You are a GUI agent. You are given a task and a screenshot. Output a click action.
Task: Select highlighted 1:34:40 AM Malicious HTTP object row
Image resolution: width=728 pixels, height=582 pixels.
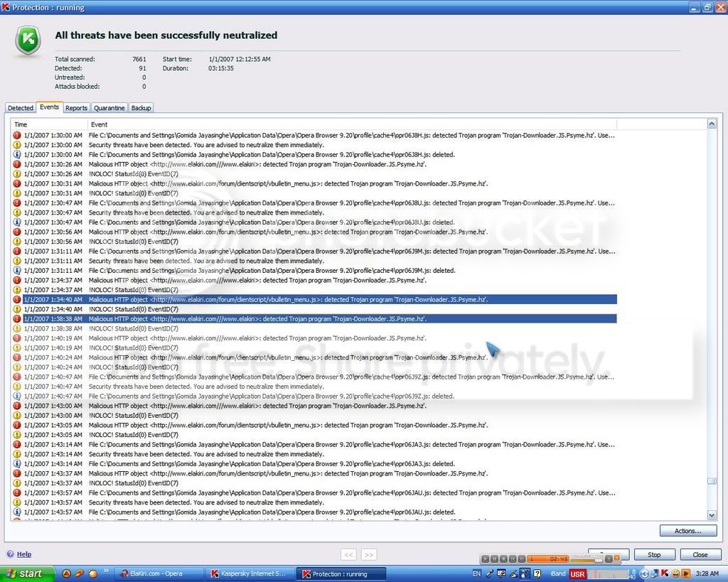coord(320,299)
